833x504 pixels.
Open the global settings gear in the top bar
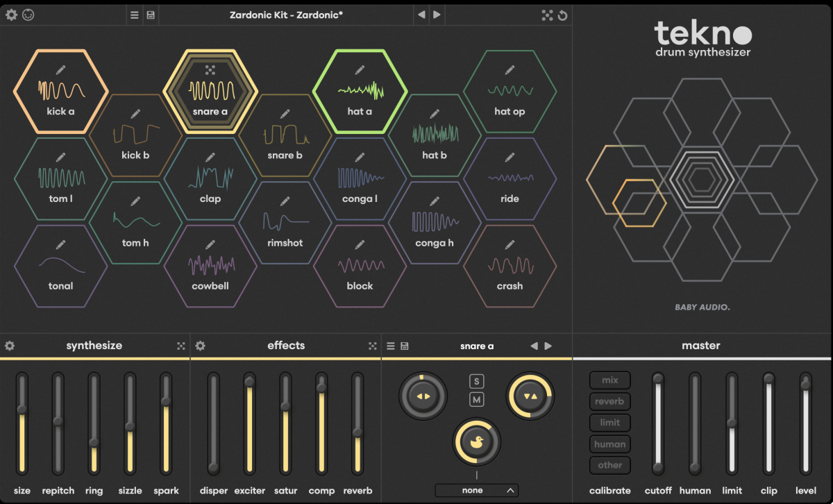click(11, 15)
